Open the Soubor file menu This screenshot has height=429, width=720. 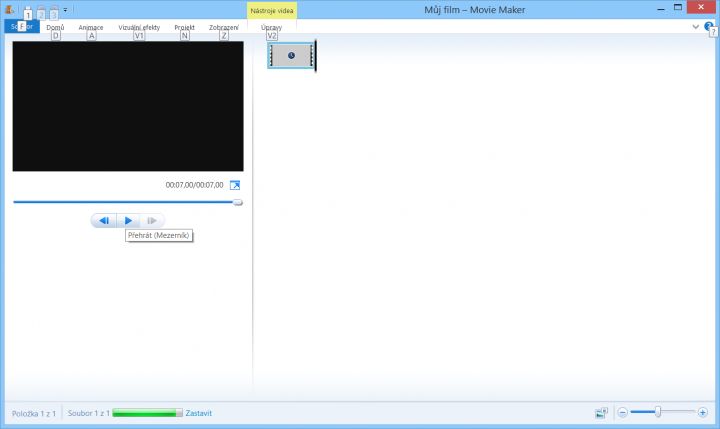[22, 27]
